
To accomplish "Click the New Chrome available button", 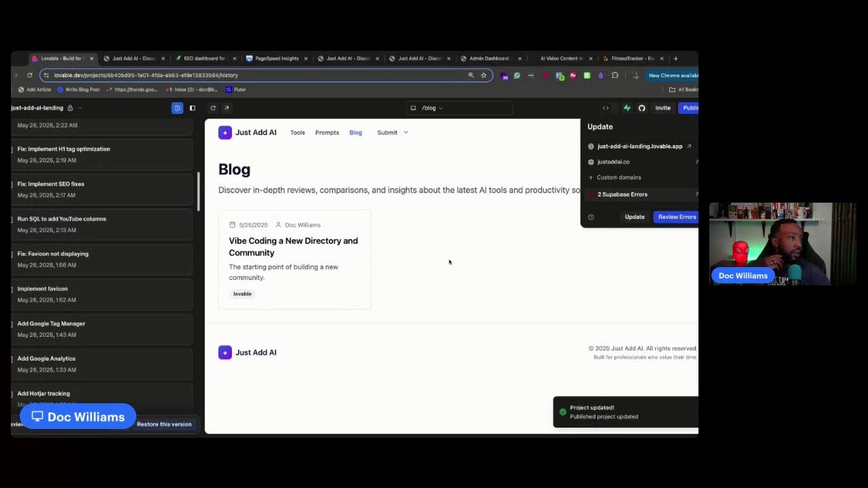I will pos(672,75).
